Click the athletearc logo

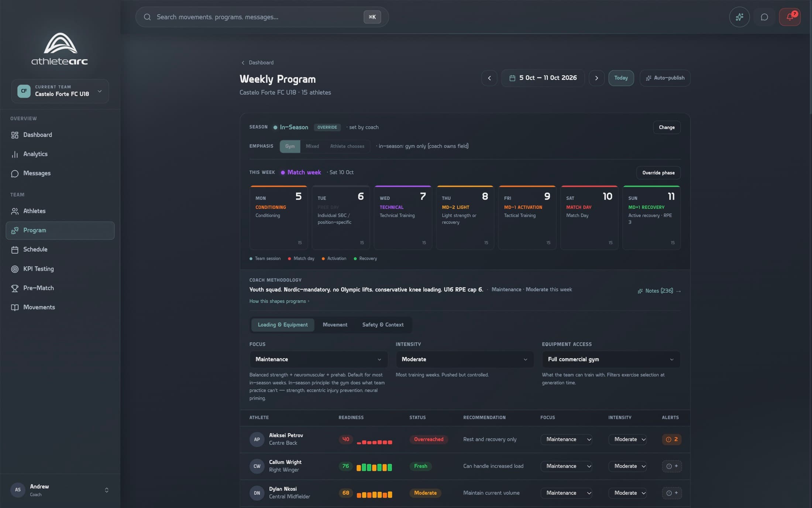click(60, 49)
